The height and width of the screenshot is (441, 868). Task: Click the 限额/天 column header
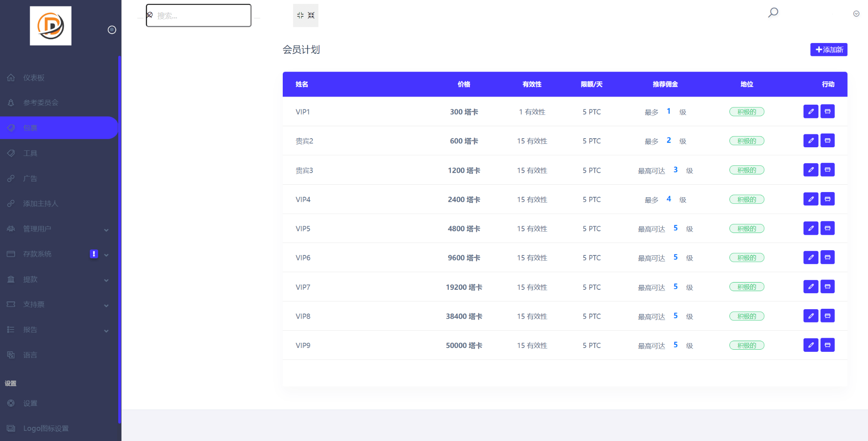592,84
